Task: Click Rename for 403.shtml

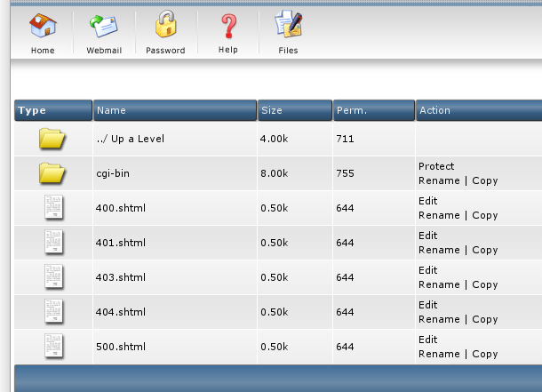Action: tap(439, 284)
